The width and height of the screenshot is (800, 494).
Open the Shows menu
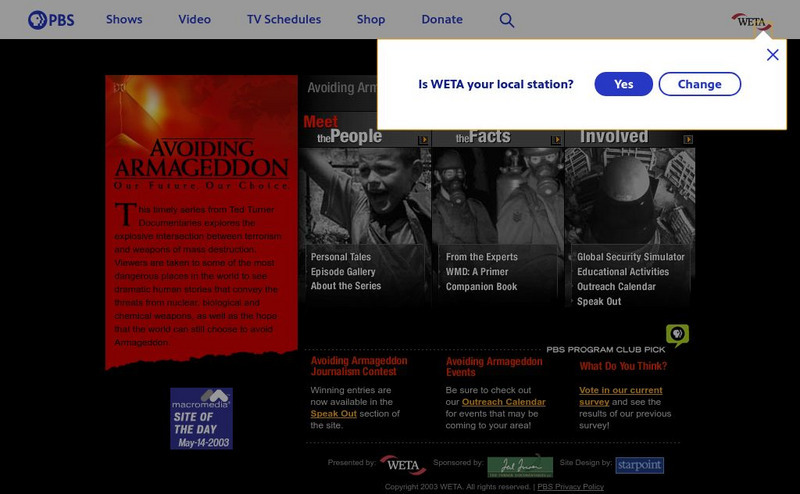tap(124, 19)
